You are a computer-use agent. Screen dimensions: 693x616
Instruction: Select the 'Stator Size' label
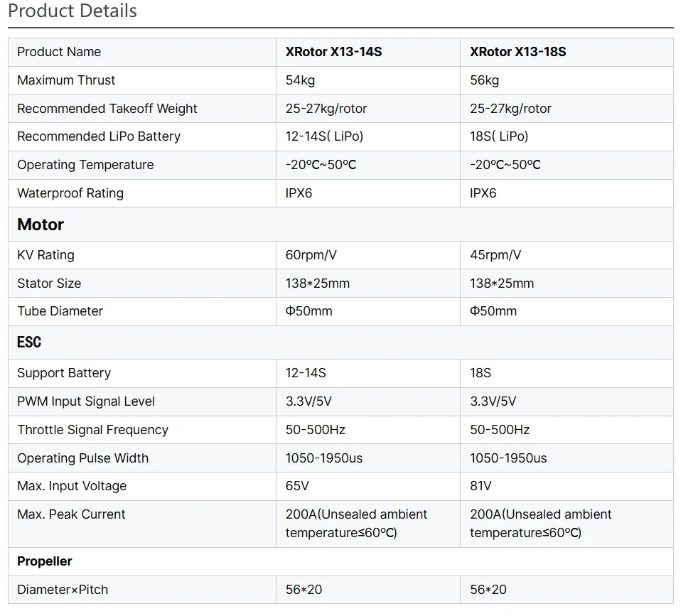[x=49, y=283]
